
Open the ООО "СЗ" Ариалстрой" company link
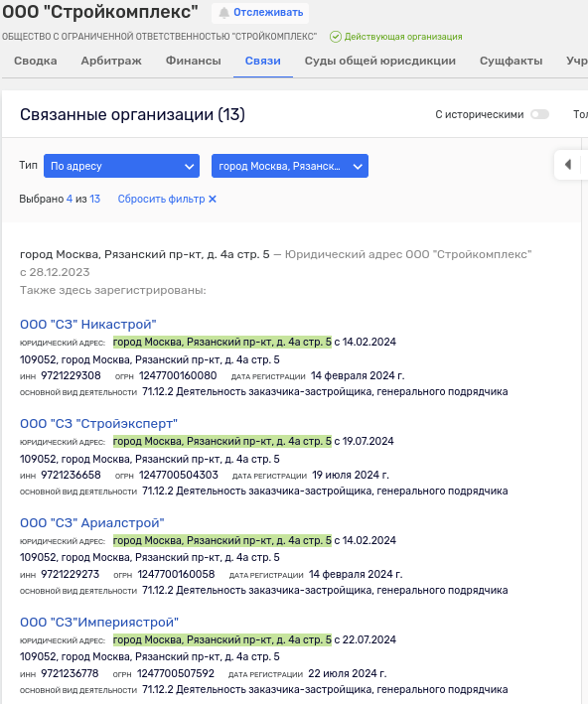click(92, 522)
